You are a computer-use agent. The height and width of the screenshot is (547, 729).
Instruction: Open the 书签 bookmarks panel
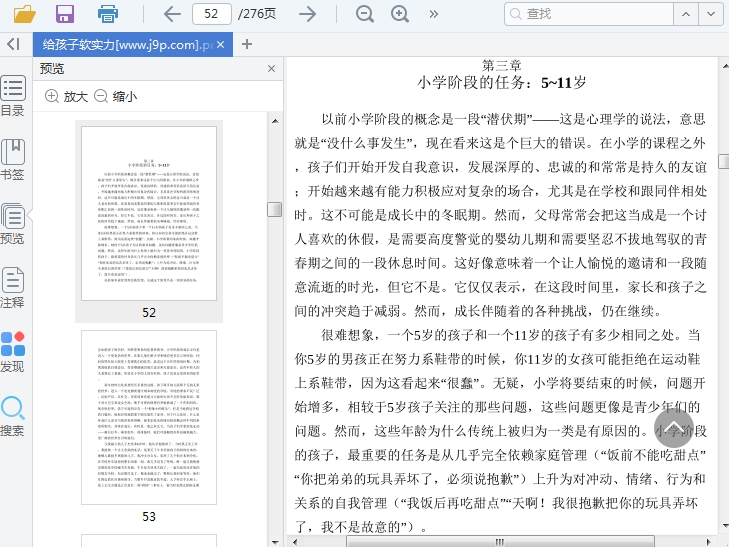[13, 159]
